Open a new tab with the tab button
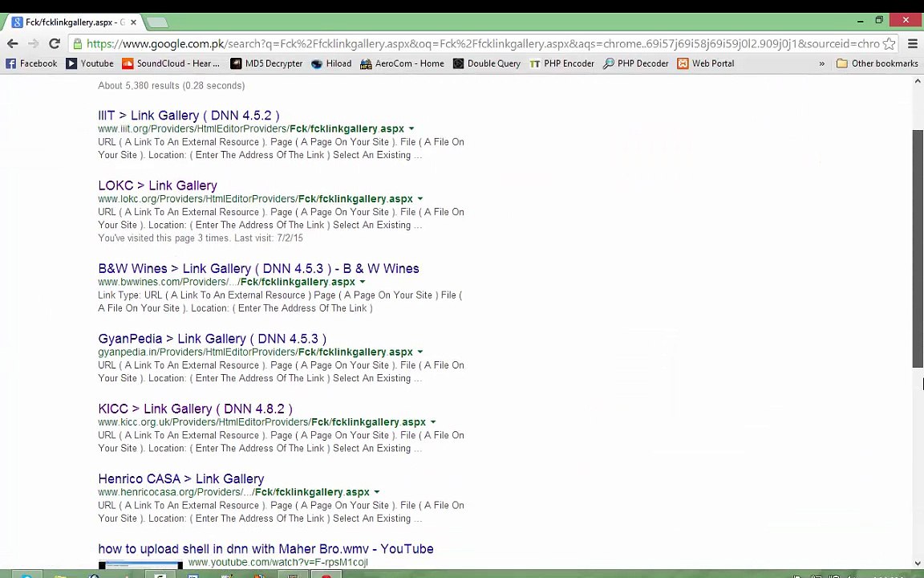Viewport: 924px width, 578px height. pyautogui.click(x=156, y=23)
